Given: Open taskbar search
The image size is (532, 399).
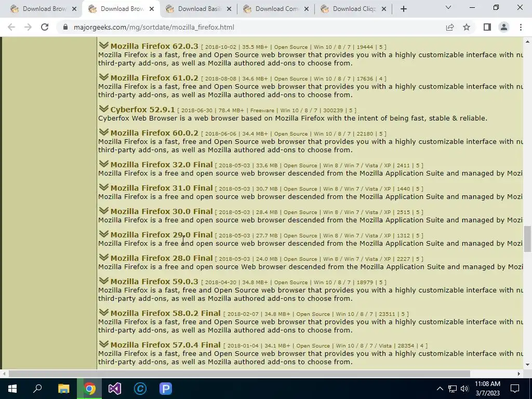Looking at the screenshot, I should click(37, 389).
